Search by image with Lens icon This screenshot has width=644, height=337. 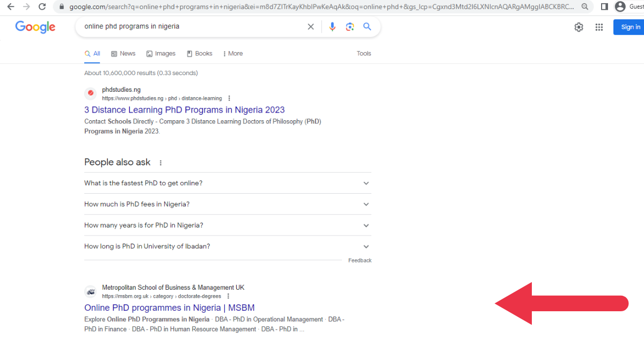point(350,27)
